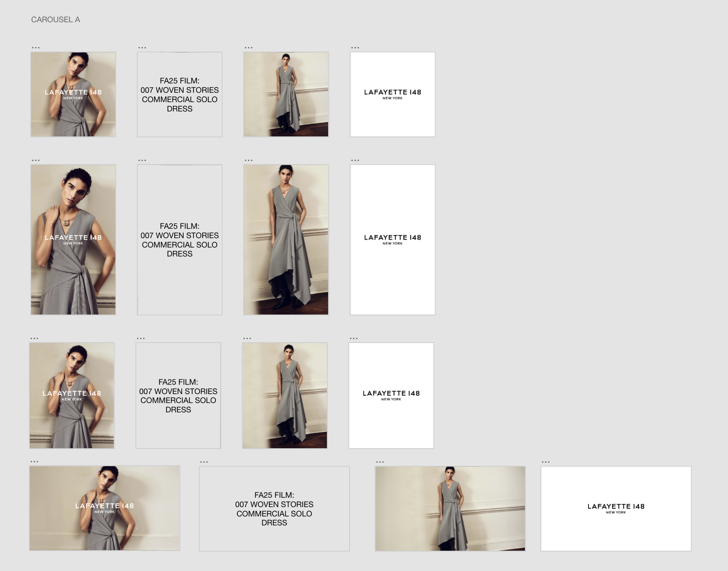Select the second-row tall full-length dress artboard
The width and height of the screenshot is (728, 571).
click(x=286, y=240)
